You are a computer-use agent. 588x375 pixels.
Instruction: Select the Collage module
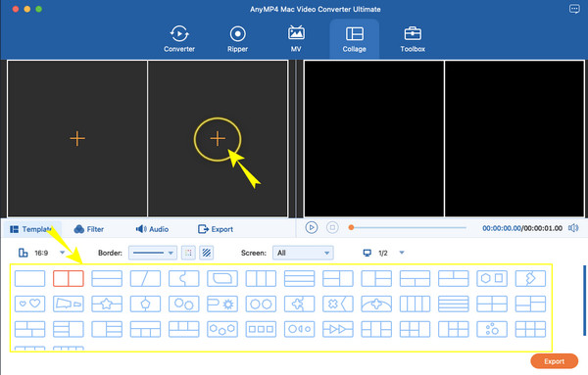(354, 38)
